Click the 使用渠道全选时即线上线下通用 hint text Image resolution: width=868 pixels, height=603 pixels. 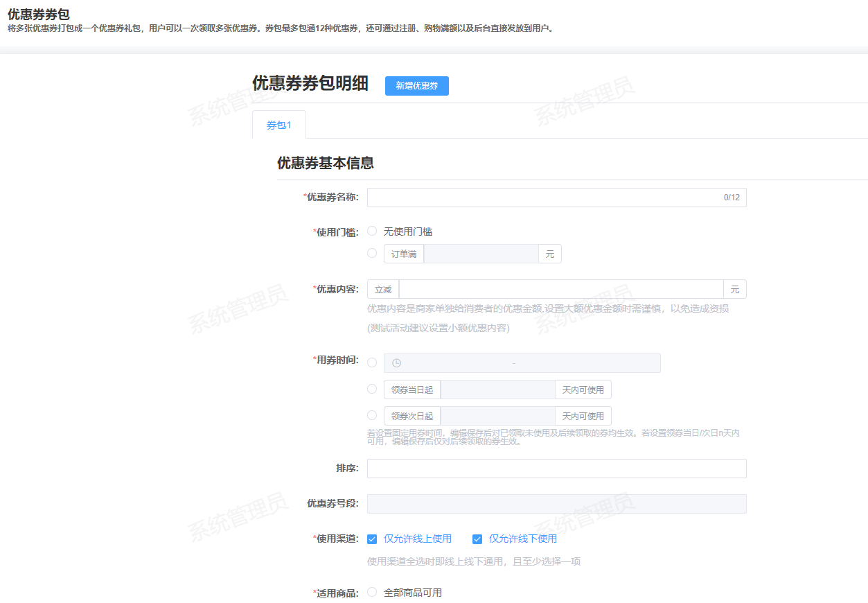[474, 561]
